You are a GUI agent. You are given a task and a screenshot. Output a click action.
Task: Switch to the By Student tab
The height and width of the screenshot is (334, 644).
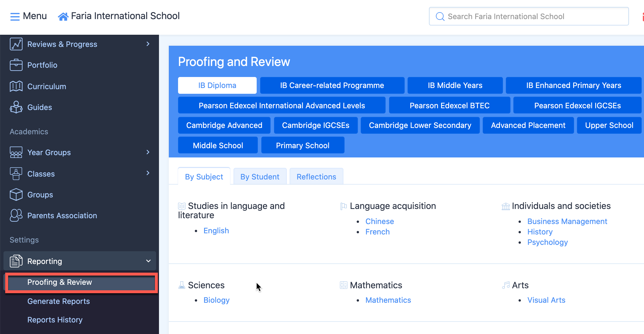coord(260,176)
